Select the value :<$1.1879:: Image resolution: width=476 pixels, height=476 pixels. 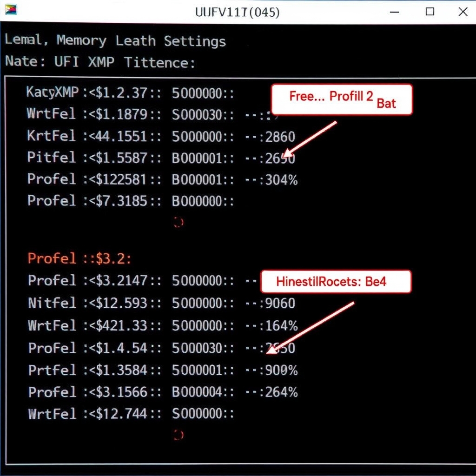tap(122, 115)
